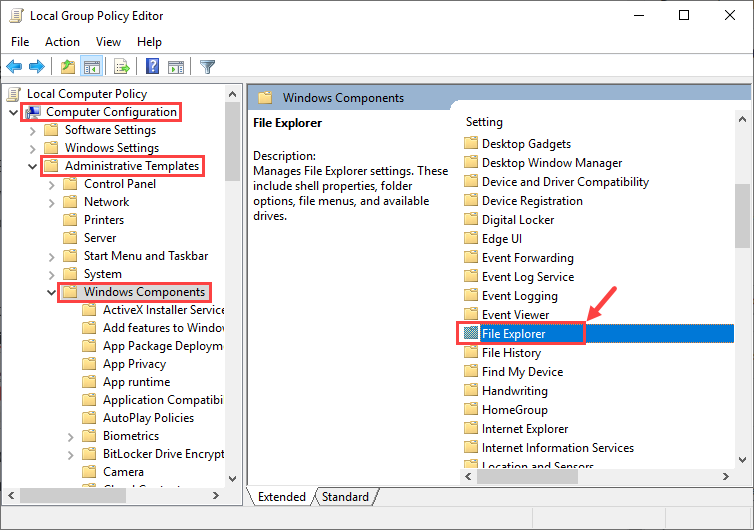Select File Explorer in the settings list
Screen dimensions: 754x530
click(514, 333)
